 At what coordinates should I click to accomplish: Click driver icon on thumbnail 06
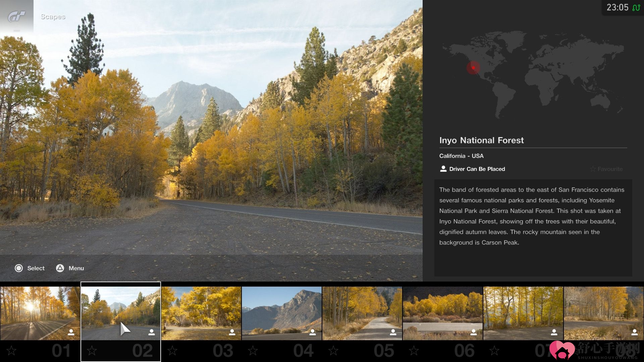[474, 332]
